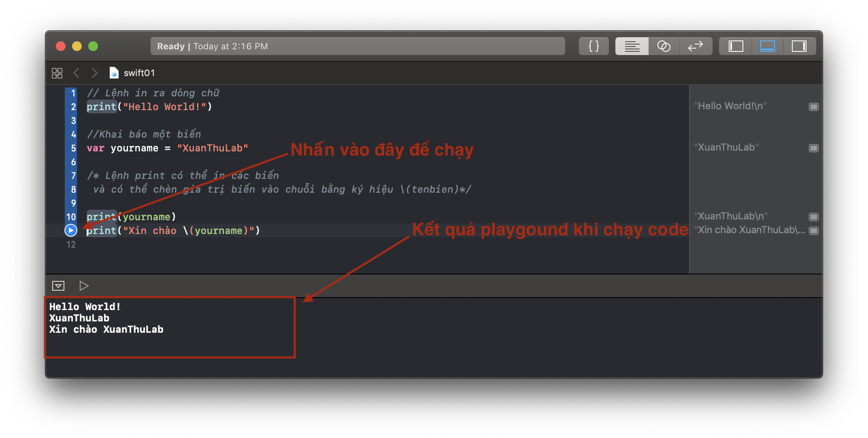
Task: Hide the debug console with dropdown-box icon
Action: coord(58,286)
